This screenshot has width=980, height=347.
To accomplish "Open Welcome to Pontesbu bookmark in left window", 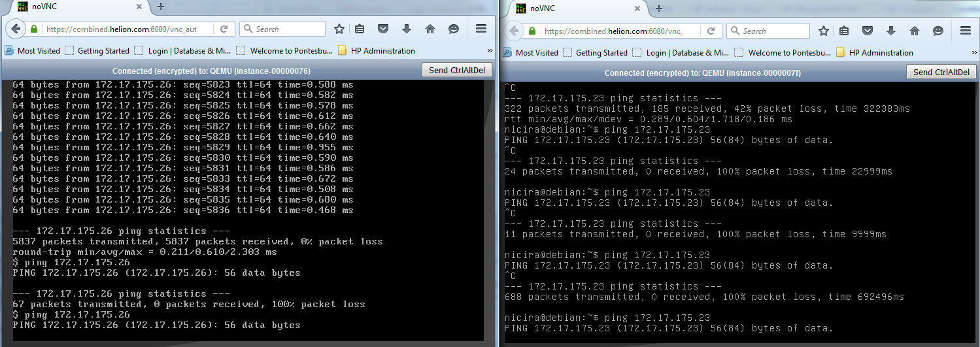I will click(284, 50).
